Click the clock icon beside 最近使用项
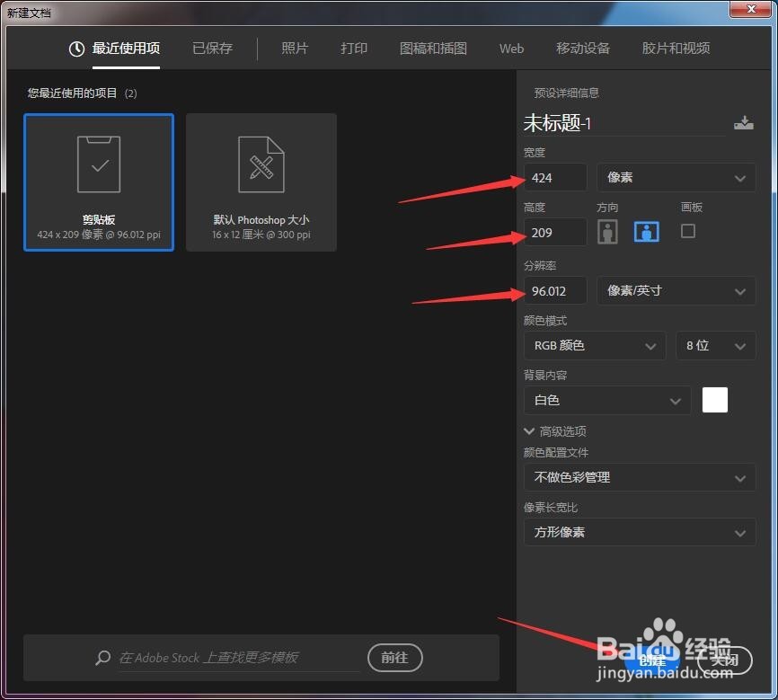Viewport: 778px width, 700px height. (x=75, y=50)
